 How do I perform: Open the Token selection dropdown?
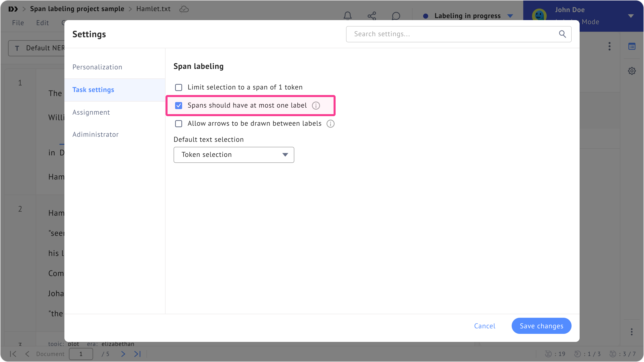234,155
